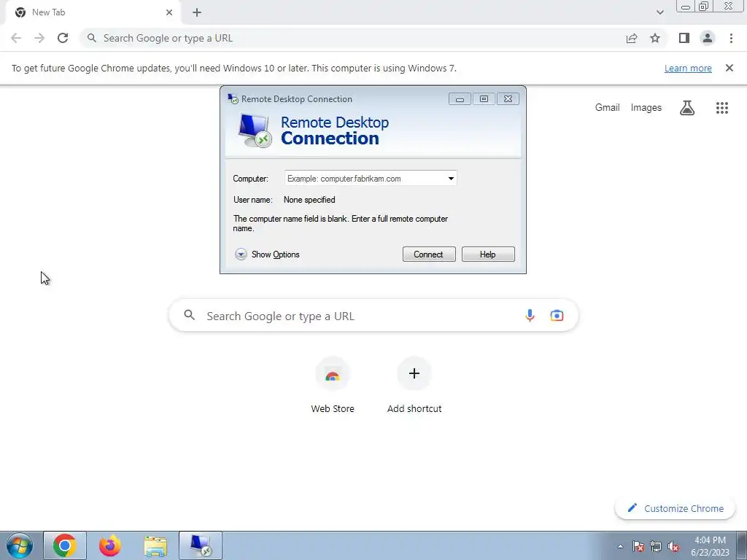
Task: Click Customize Chrome button
Action: 675,508
